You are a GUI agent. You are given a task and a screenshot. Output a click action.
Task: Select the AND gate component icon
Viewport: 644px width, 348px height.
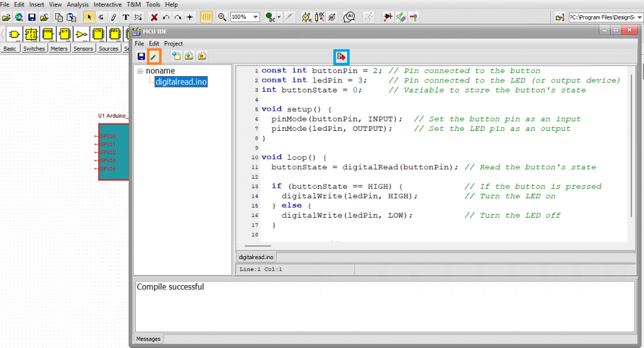[14, 33]
